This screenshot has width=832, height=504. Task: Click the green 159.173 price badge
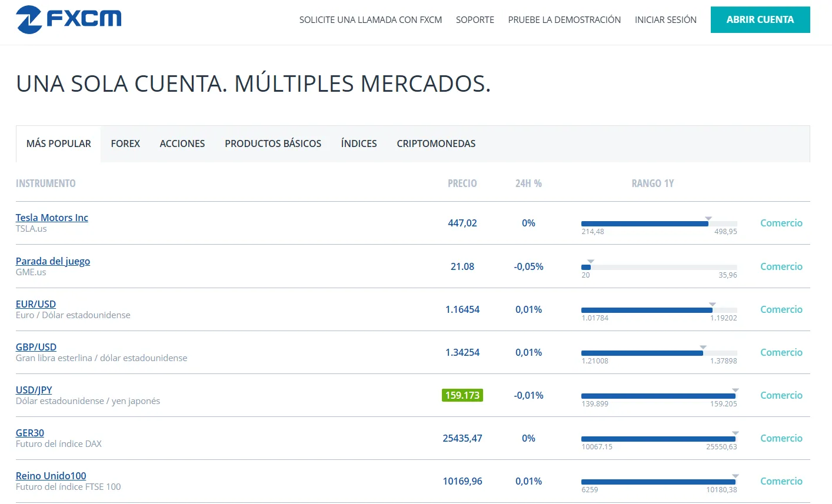[462, 395]
